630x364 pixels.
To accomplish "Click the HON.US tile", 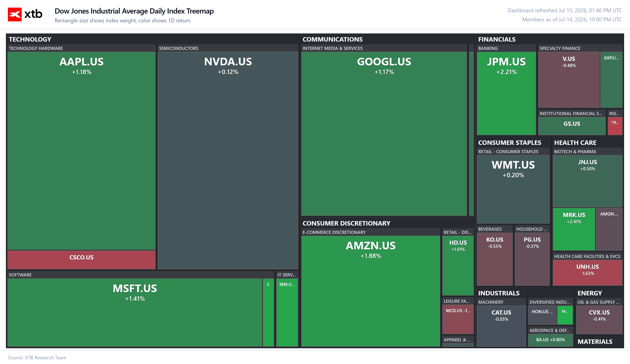I will coord(542,315).
